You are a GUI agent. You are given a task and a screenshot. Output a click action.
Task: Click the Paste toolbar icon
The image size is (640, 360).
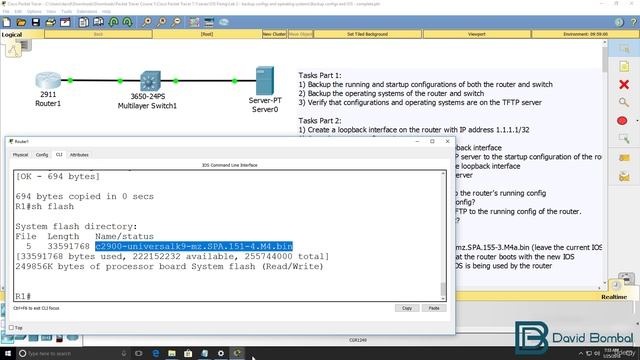tap(98, 22)
